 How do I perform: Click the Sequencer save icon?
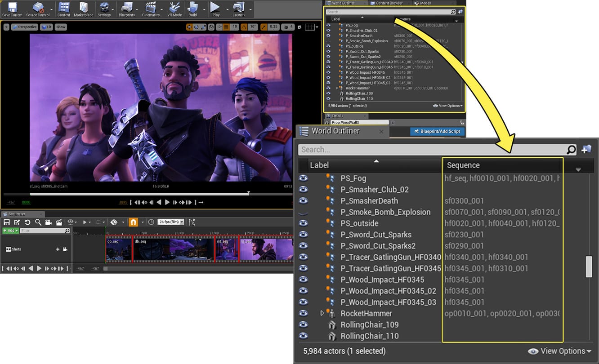(x=7, y=222)
